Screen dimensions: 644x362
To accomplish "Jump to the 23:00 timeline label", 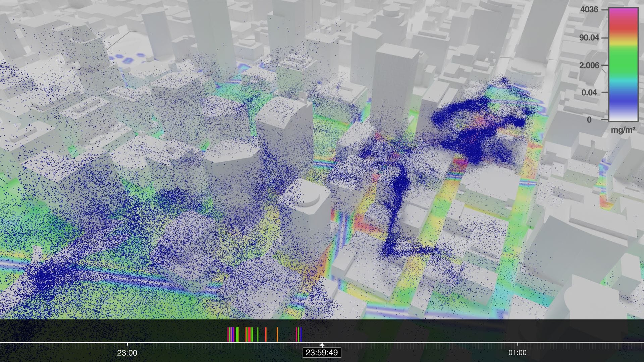I will pyautogui.click(x=127, y=353).
